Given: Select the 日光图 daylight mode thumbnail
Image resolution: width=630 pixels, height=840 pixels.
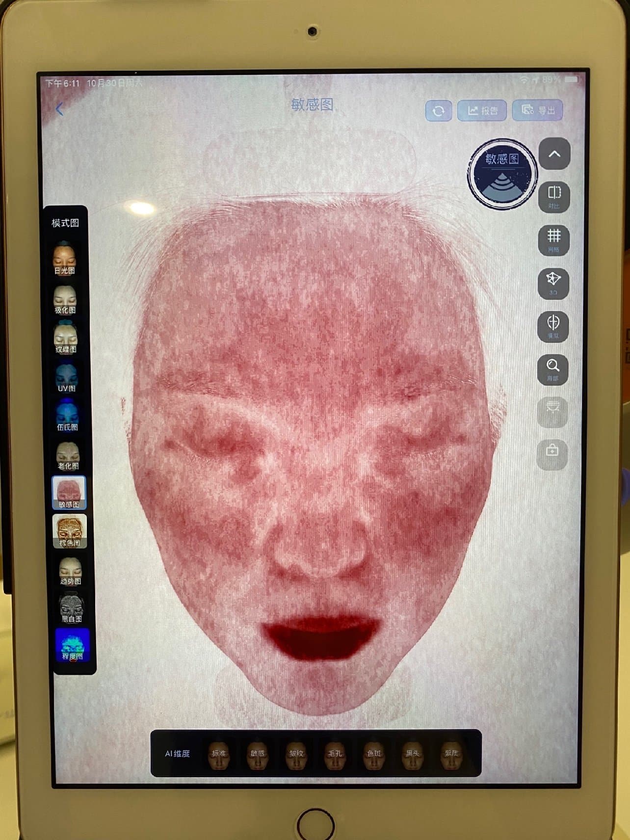Looking at the screenshot, I should tap(65, 258).
